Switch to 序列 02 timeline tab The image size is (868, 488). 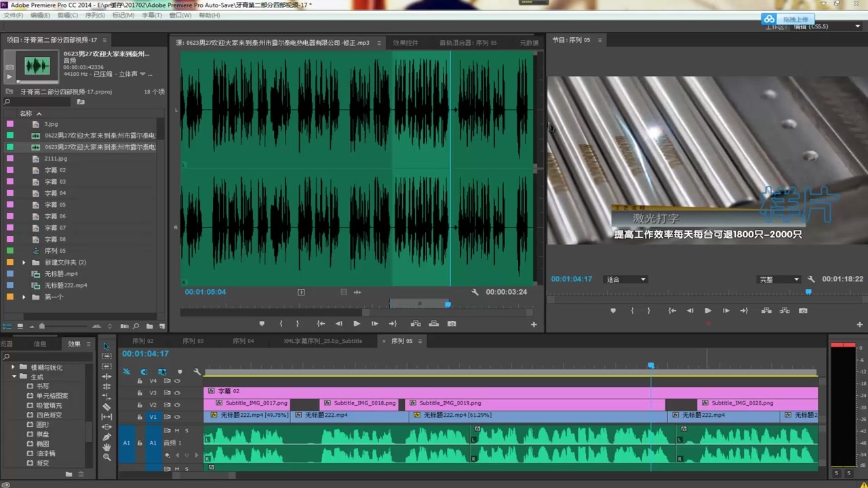(x=142, y=341)
